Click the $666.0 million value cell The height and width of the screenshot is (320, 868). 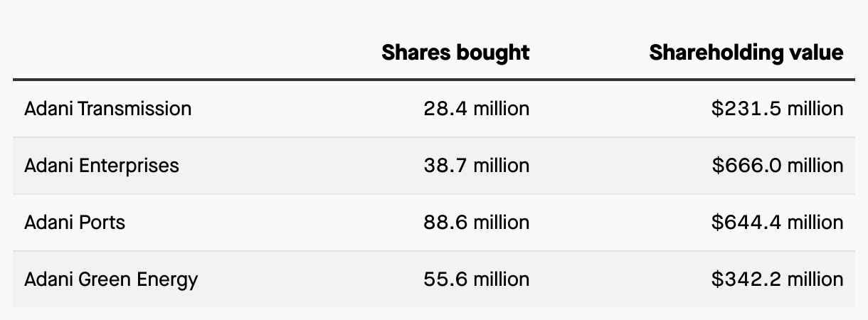[x=777, y=166]
